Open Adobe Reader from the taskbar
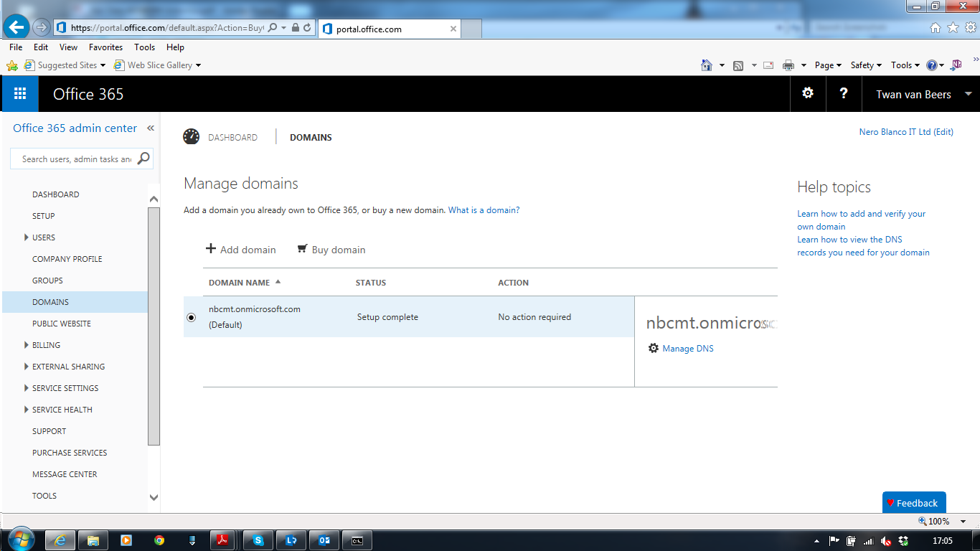This screenshot has height=551, width=980. click(222, 540)
